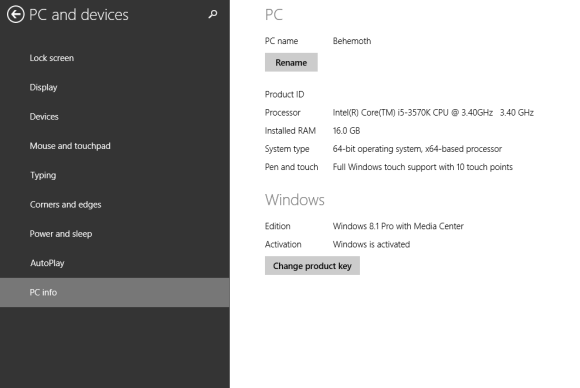580x388 pixels.
Task: Select the highlighted PC info item
Action: pyautogui.click(x=115, y=292)
